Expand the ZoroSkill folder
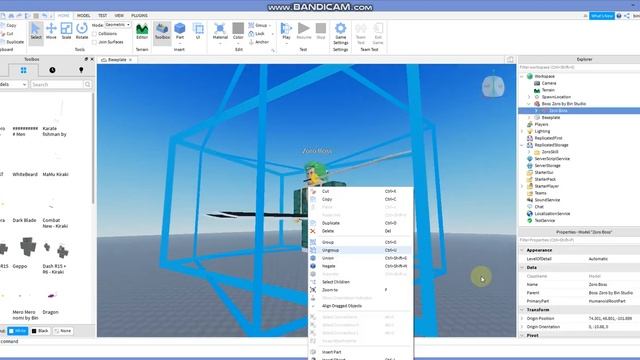The height and width of the screenshot is (360, 640). click(x=529, y=152)
